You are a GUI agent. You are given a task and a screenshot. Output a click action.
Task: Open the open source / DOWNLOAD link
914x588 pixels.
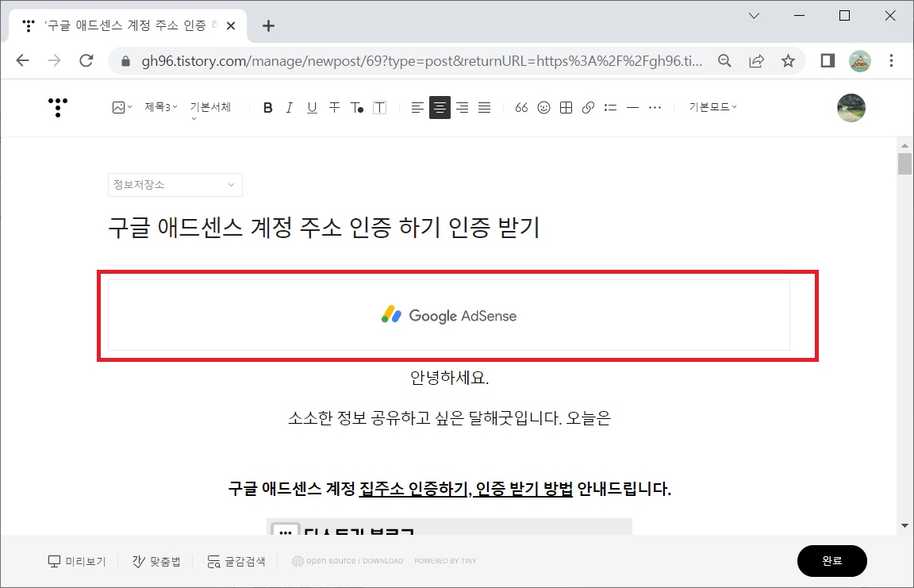pyautogui.click(x=348, y=560)
